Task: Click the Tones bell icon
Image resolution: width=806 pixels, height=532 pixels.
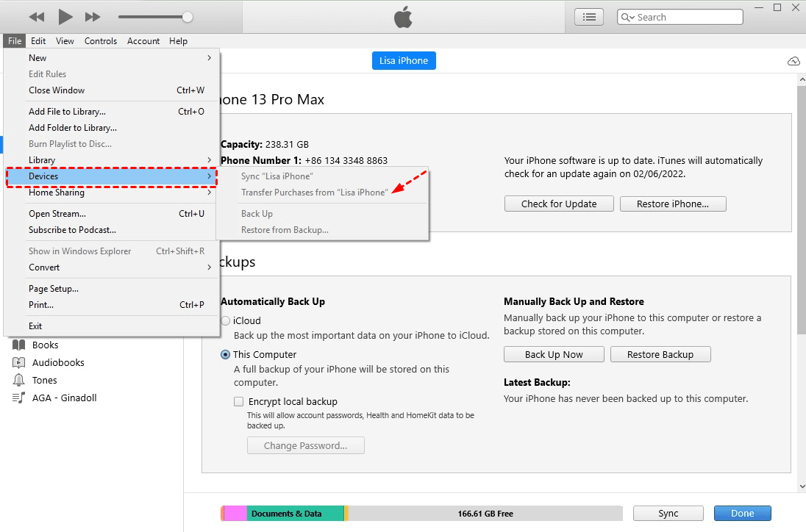Action: pyautogui.click(x=18, y=380)
